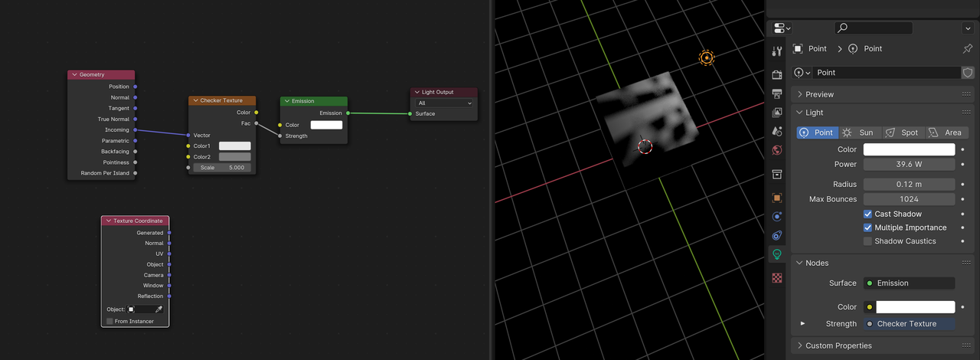Screen dimensions: 980x360
Task: Open the All target dropdown in Light Output
Action: 445,103
